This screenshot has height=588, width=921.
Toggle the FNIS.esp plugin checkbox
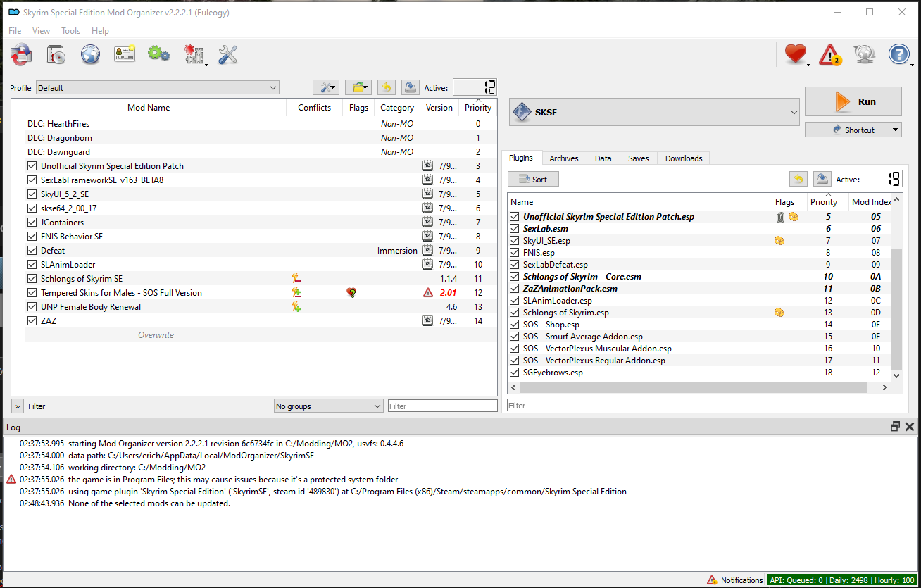[x=515, y=253]
